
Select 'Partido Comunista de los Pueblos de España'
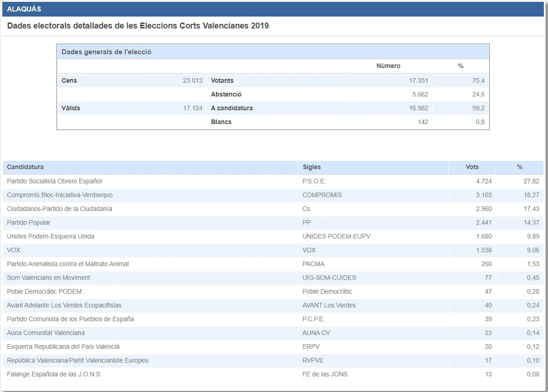pyautogui.click(x=70, y=319)
